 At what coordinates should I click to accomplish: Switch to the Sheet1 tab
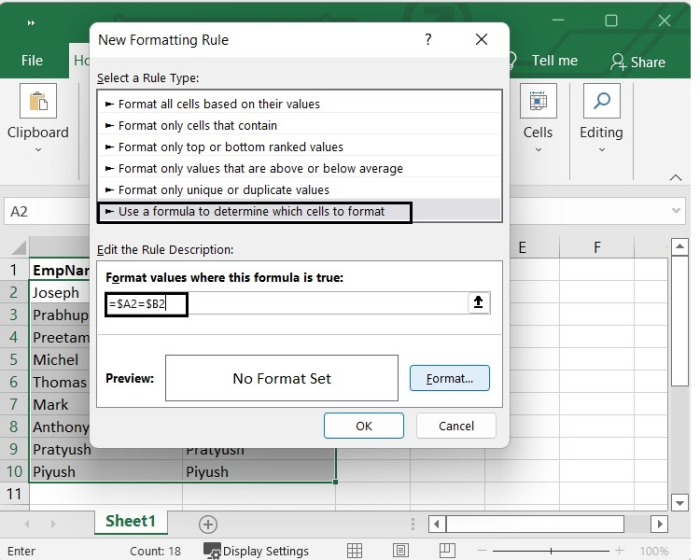[130, 522]
